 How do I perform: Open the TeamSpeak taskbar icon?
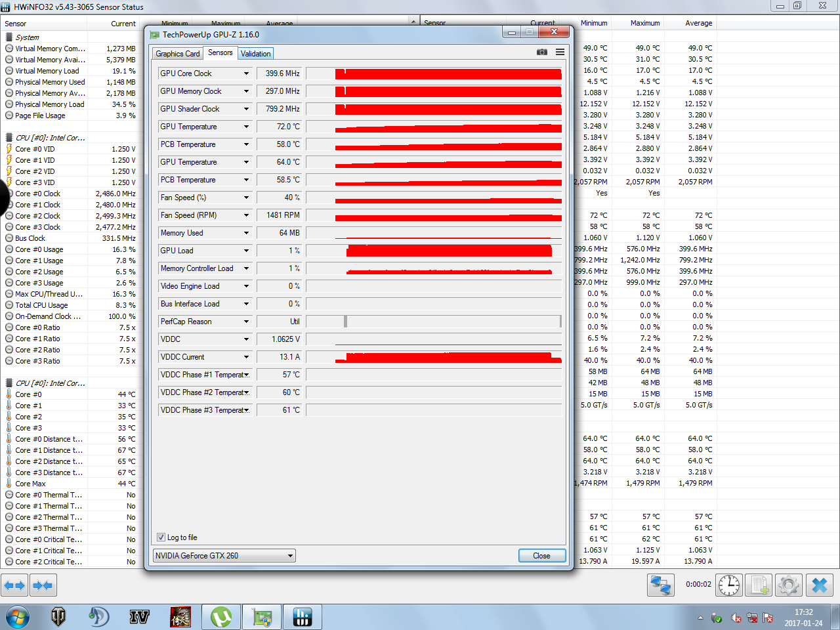click(x=99, y=617)
